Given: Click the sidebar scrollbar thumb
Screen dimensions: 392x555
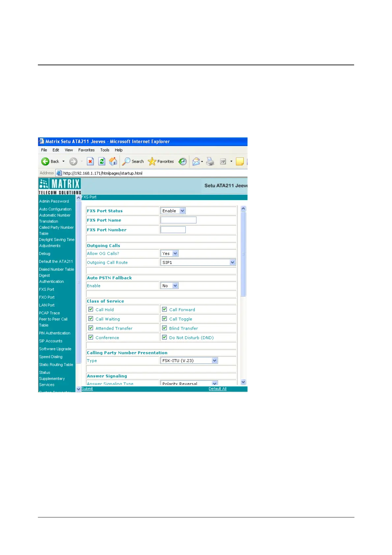Looking at the screenshot, I should point(78,282).
